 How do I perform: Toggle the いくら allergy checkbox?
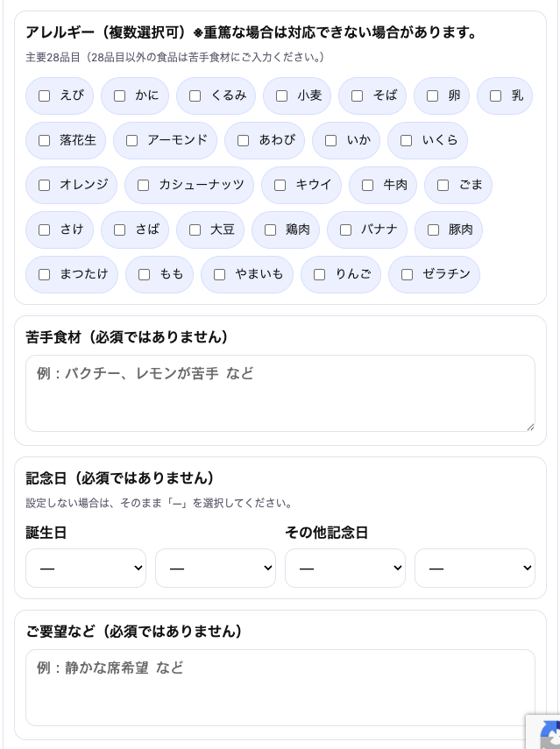(407, 141)
